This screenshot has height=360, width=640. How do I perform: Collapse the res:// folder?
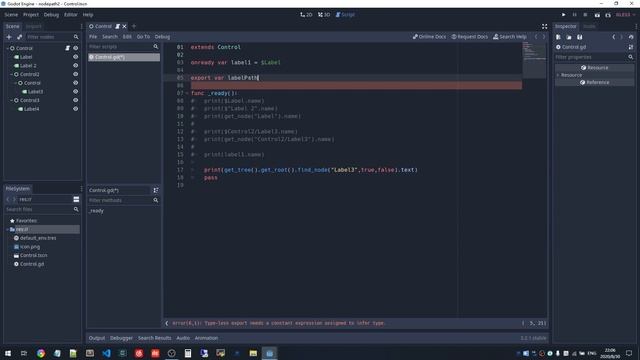pos(8,229)
